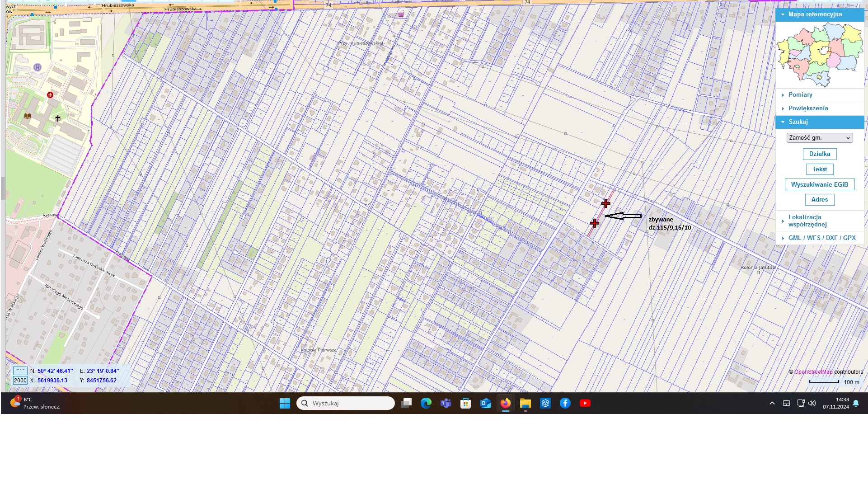Open the Zamość gm. municipality dropdown
Viewport: 868px width, 489px height.
tap(819, 138)
